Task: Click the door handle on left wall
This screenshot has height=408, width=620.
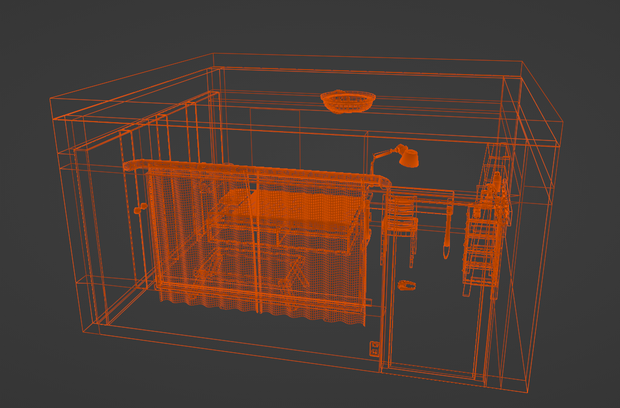Action: click(x=140, y=208)
